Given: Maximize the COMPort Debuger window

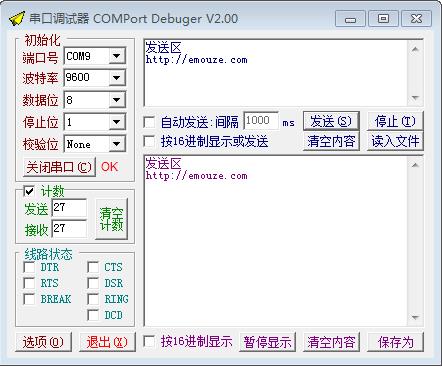Looking at the screenshot, I should [x=383, y=18].
